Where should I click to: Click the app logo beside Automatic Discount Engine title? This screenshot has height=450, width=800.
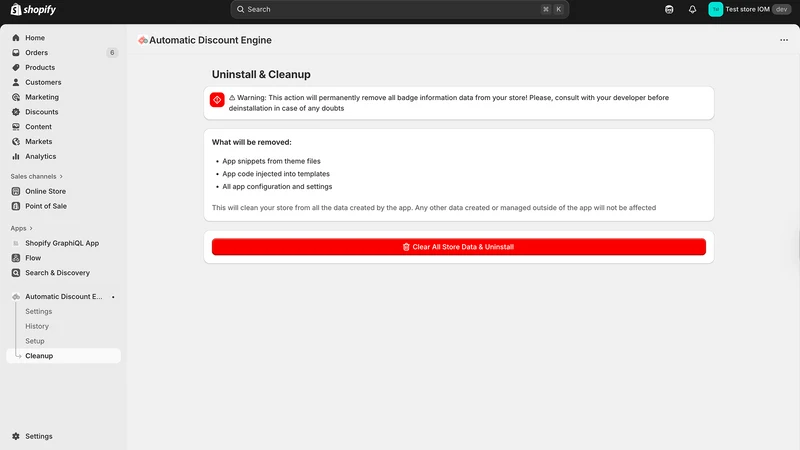pos(142,40)
